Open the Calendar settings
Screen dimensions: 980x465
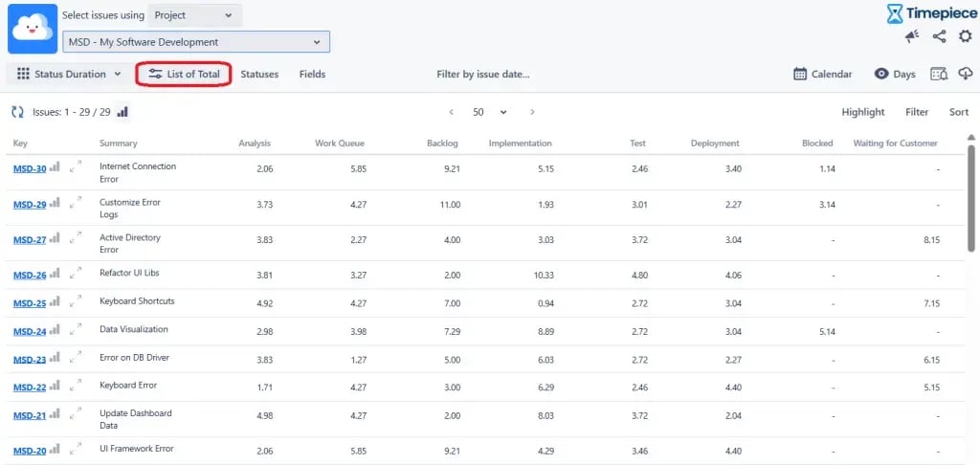pyautogui.click(x=823, y=75)
